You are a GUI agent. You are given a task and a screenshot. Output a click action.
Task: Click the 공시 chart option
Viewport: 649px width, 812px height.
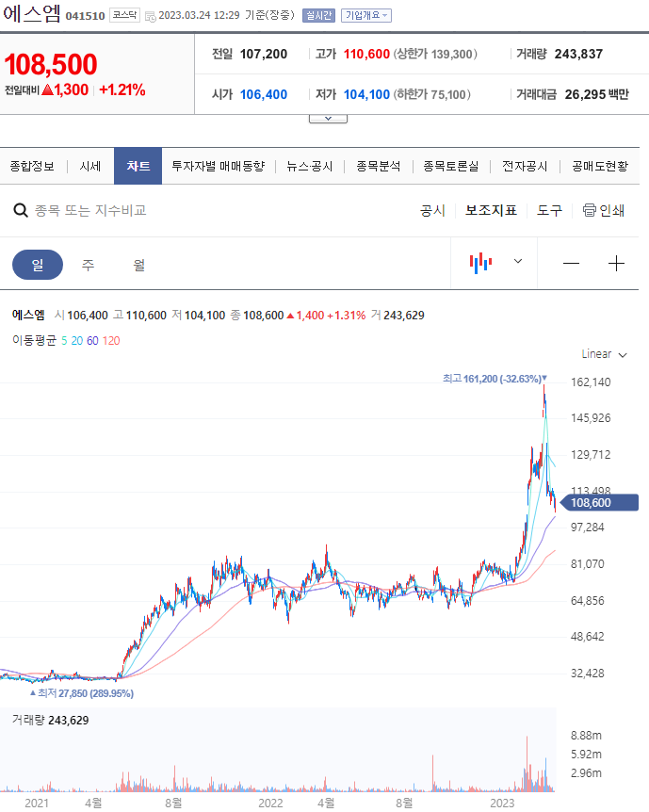point(432,210)
